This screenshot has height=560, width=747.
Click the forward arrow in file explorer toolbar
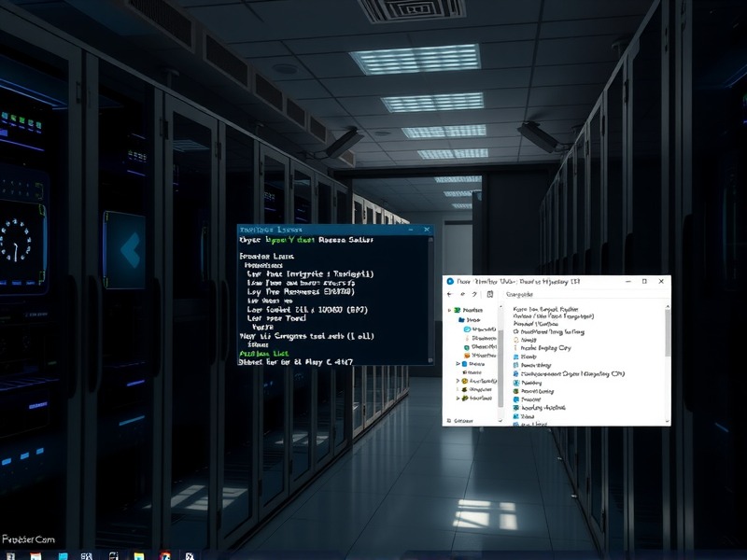(x=463, y=294)
